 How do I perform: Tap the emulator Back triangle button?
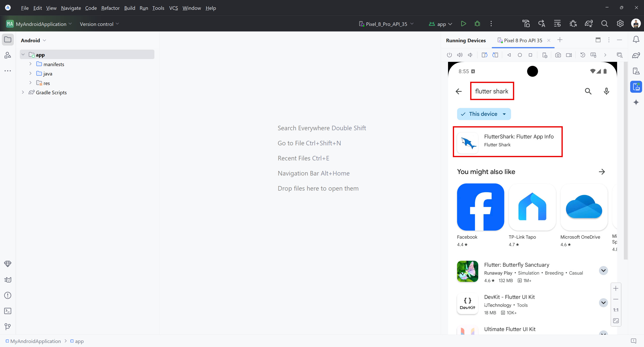(x=509, y=55)
